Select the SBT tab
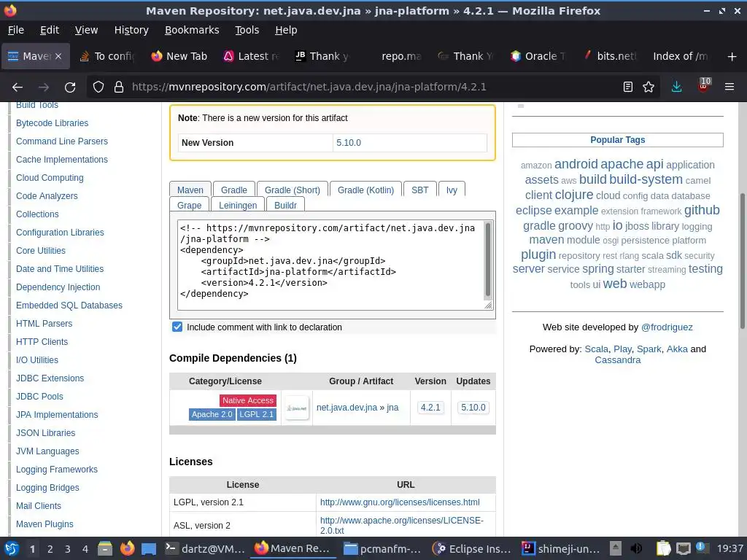747x560 pixels. tap(419, 190)
